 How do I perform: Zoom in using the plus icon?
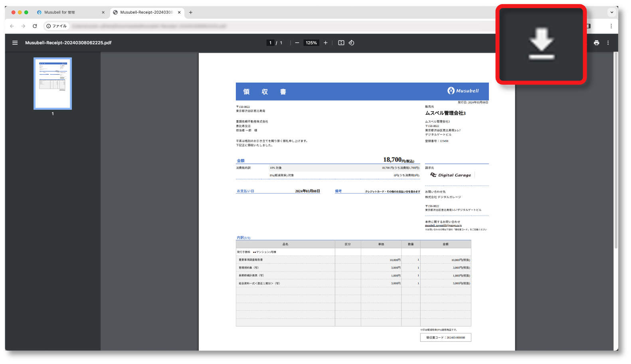click(325, 43)
